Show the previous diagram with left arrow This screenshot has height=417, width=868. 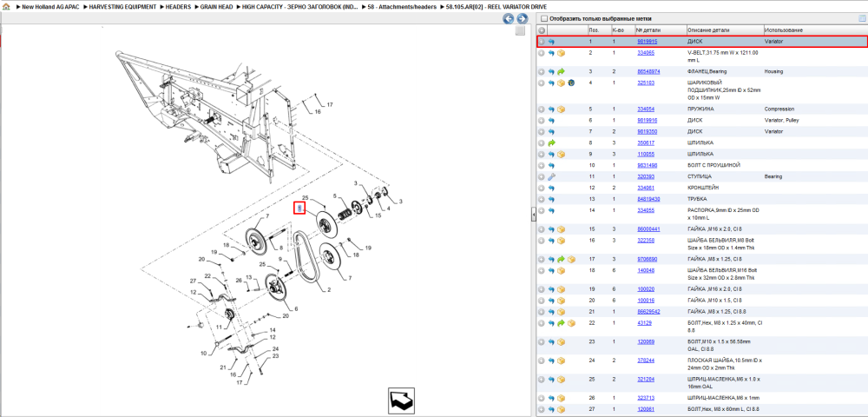pos(508,19)
